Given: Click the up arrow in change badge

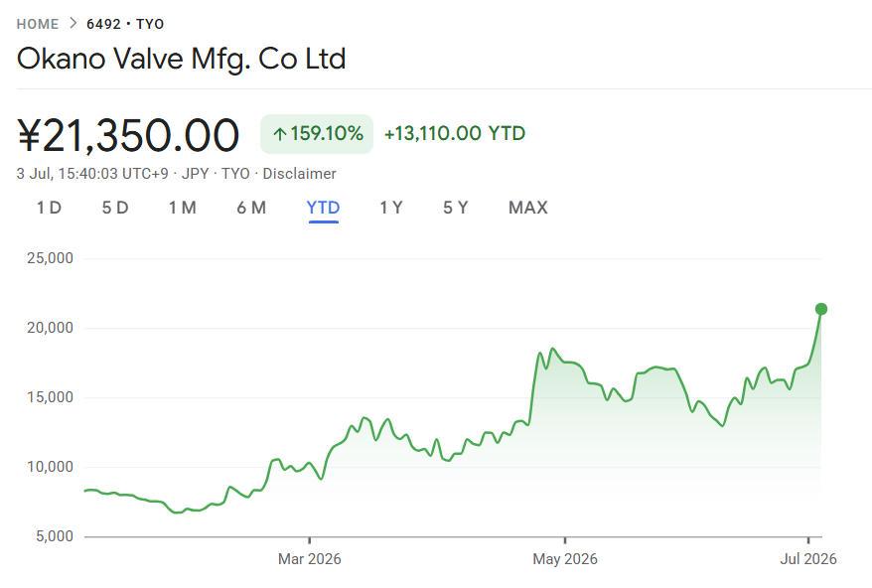Looking at the screenshot, I should [x=280, y=134].
